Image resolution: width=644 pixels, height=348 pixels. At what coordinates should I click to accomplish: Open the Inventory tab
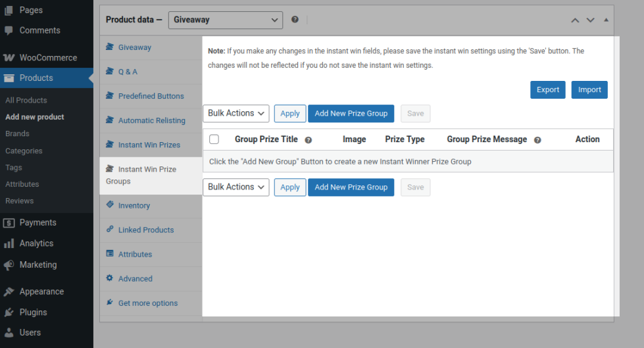134,206
